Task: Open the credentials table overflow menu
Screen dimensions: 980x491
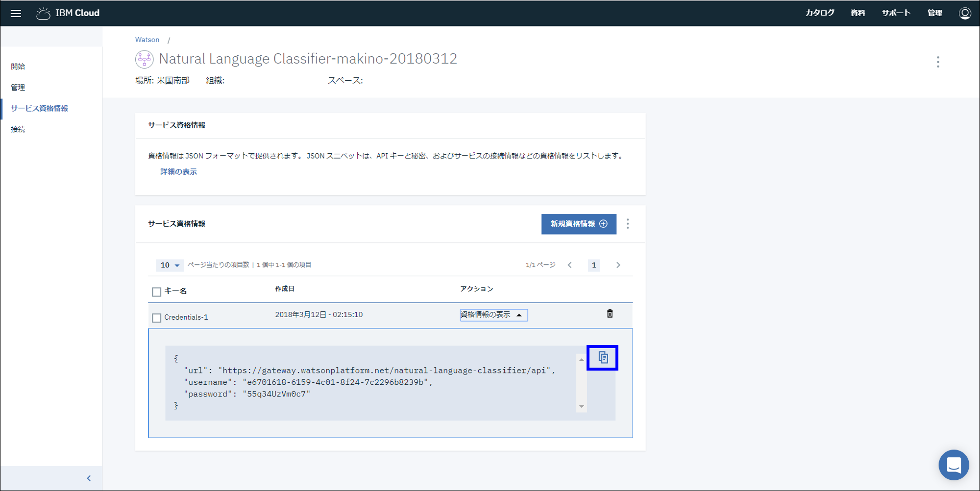Action: [x=628, y=224]
